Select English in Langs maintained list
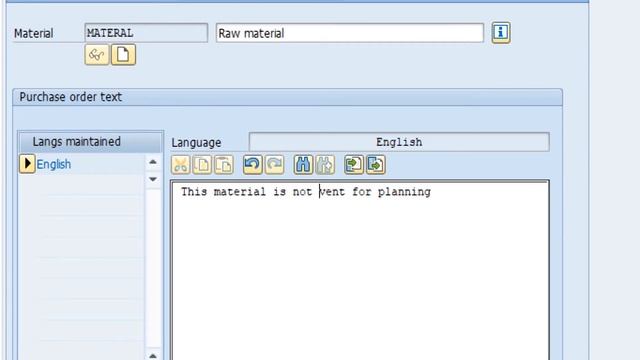 (x=53, y=164)
